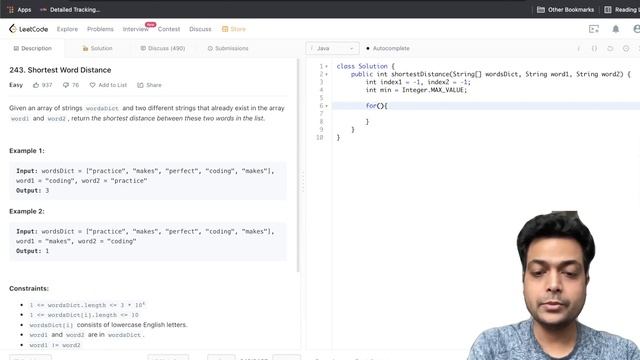640x360 pixels.
Task: Click the shortestDistance method name
Action: pos(420,74)
